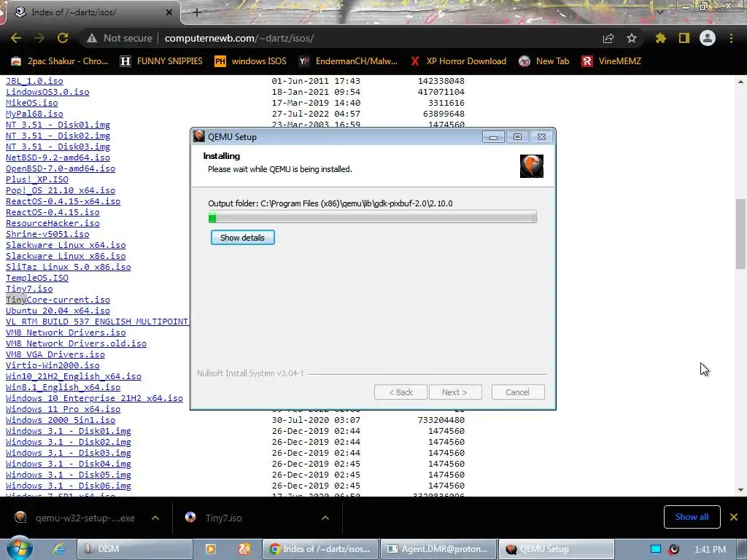Screen dimensions: 747x560
Task: Click the page vertical scrollbar thumb
Action: [x=740, y=233]
